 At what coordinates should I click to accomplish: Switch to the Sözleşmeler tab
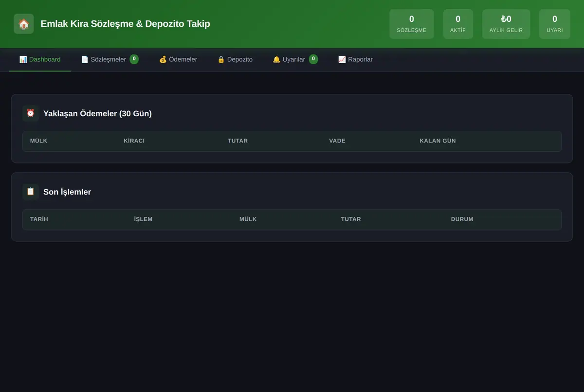109,60
